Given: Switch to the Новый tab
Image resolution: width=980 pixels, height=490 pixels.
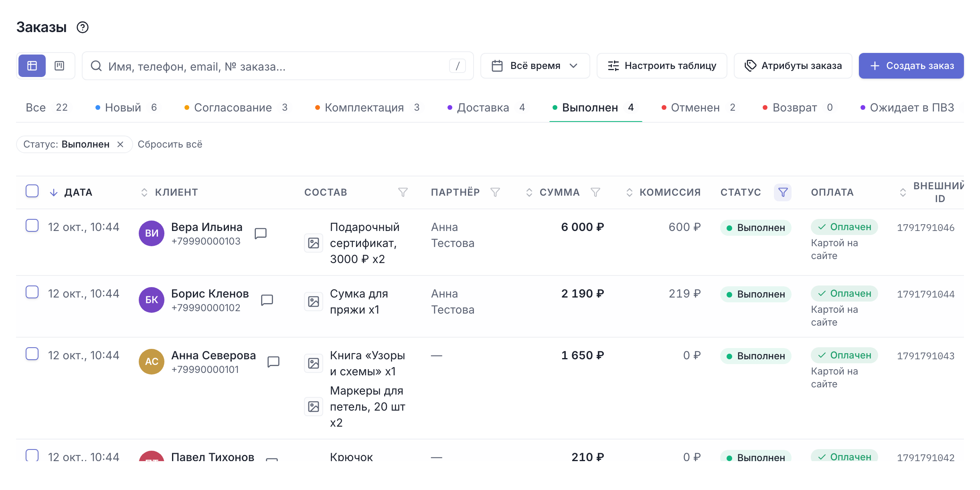Looking at the screenshot, I should 127,107.
